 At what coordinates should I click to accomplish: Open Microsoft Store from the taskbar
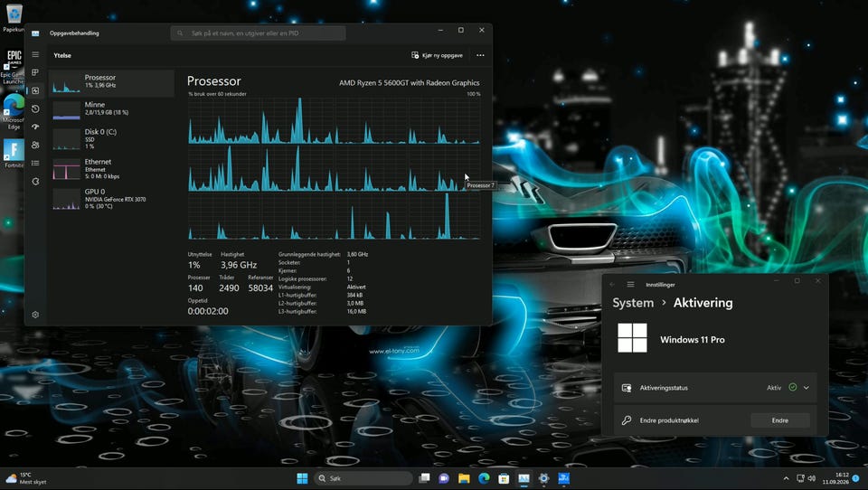tap(504, 478)
